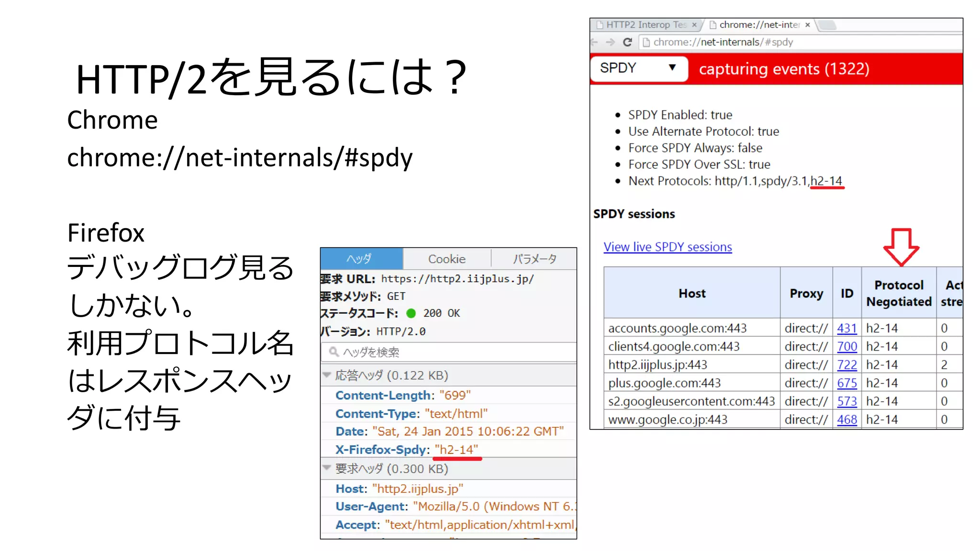Select the Host request header row

coord(448,488)
